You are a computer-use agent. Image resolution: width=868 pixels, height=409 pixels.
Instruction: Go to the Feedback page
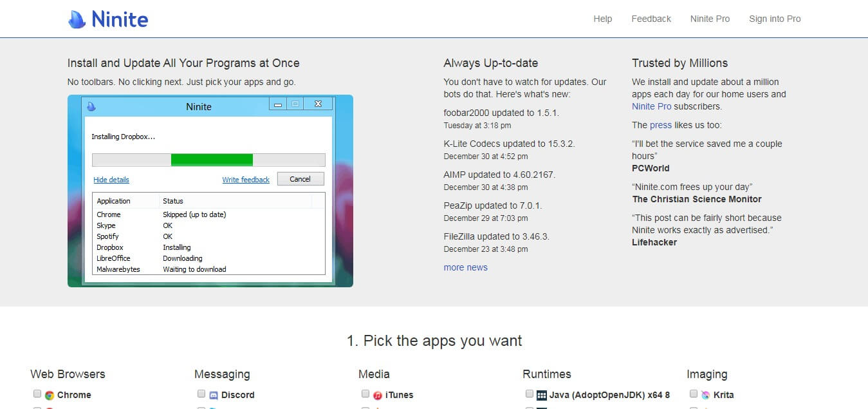coord(651,19)
